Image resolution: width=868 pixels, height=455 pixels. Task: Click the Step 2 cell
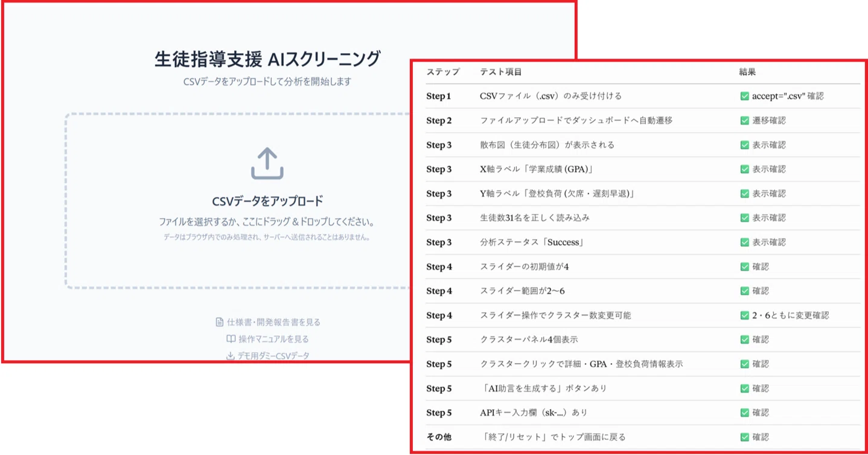[439, 120]
